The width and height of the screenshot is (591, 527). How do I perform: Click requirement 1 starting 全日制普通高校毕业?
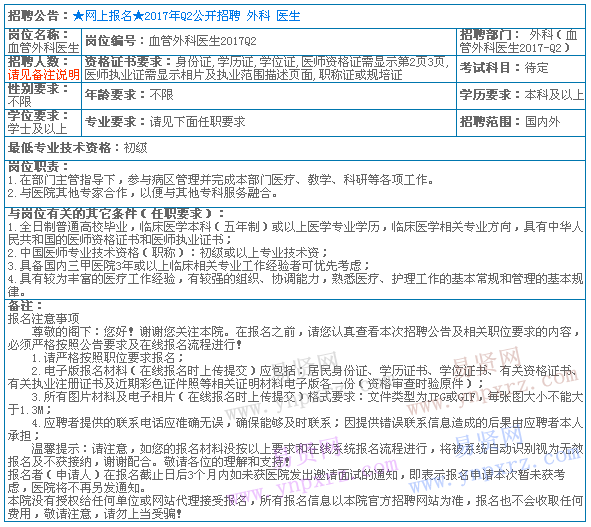295,233
